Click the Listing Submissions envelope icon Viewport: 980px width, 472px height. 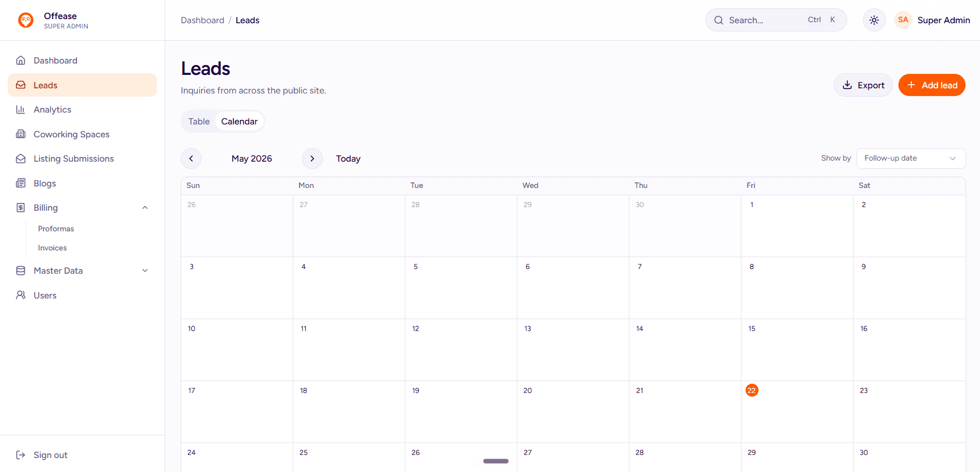point(21,159)
